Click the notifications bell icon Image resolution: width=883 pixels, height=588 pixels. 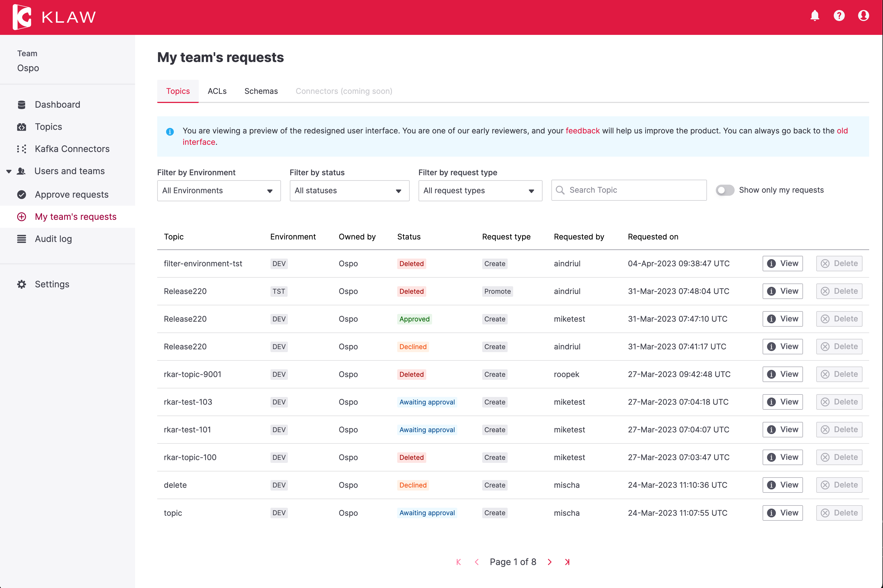[x=814, y=16]
